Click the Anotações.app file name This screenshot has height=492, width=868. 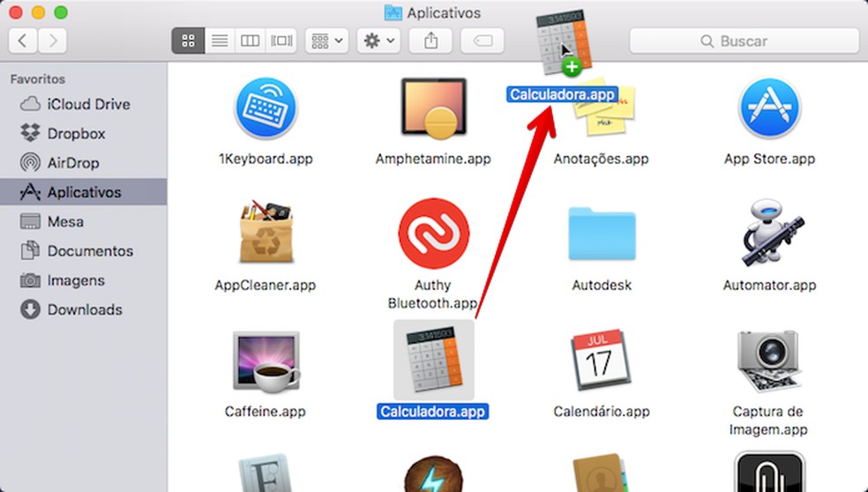(x=602, y=159)
